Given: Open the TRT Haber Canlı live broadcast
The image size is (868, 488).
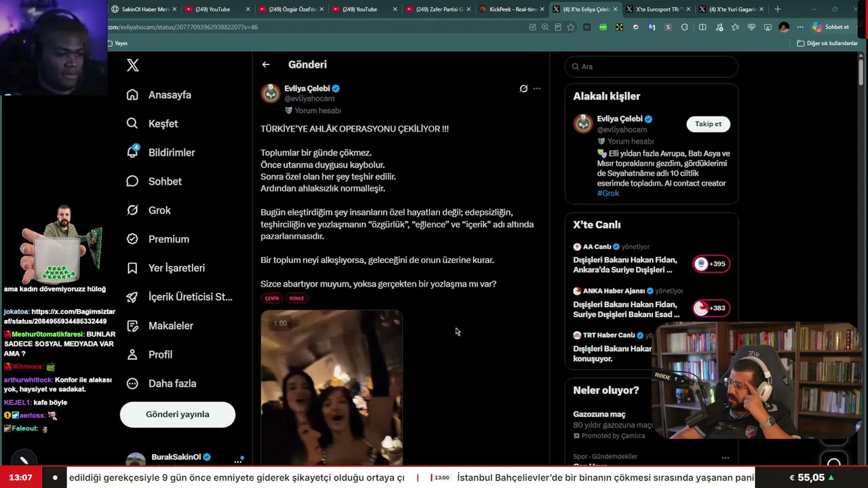Looking at the screenshot, I should (612, 346).
